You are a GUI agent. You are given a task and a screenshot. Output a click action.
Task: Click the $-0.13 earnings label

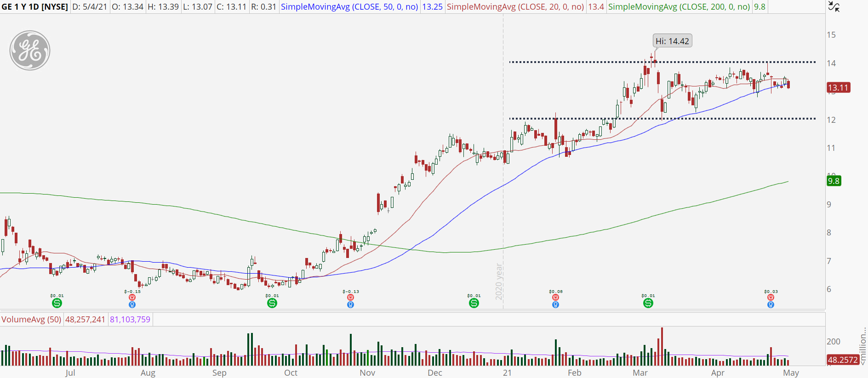click(351, 292)
